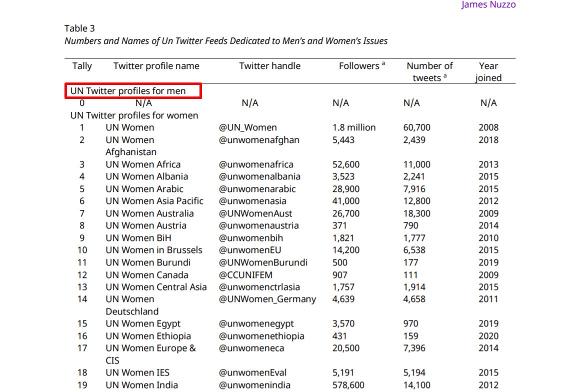
Task: Click 'UN Women Central Asia' profile name
Action: [156, 287]
